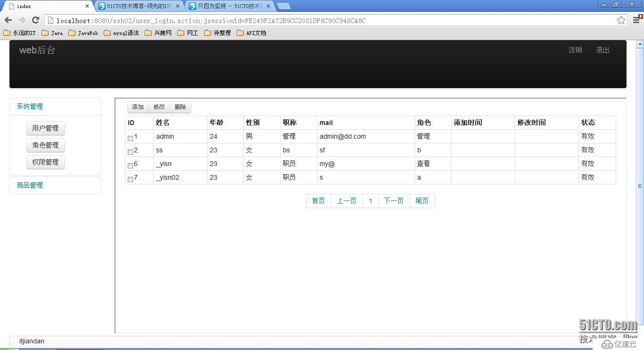Open 权限管理 in the sidebar
The width and height of the screenshot is (644, 350).
pyautogui.click(x=45, y=162)
